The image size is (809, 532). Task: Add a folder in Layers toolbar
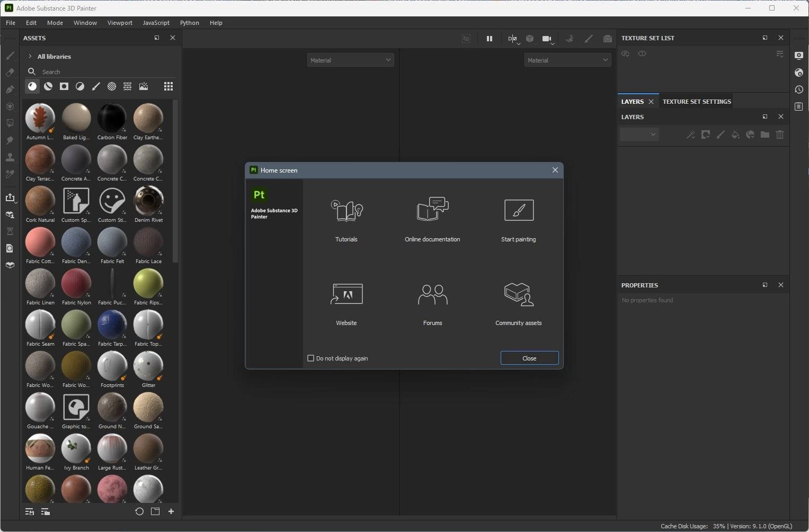[x=765, y=134]
